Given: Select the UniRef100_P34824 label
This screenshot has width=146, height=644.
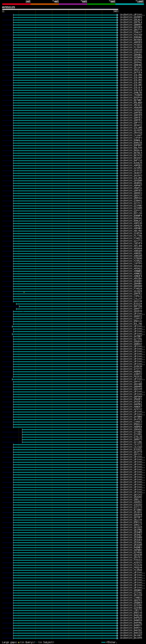Looking at the screenshot, I should click(x=131, y=289).
